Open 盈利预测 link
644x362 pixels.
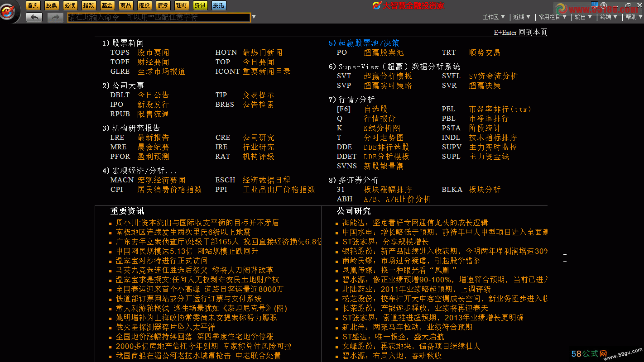click(154, 157)
